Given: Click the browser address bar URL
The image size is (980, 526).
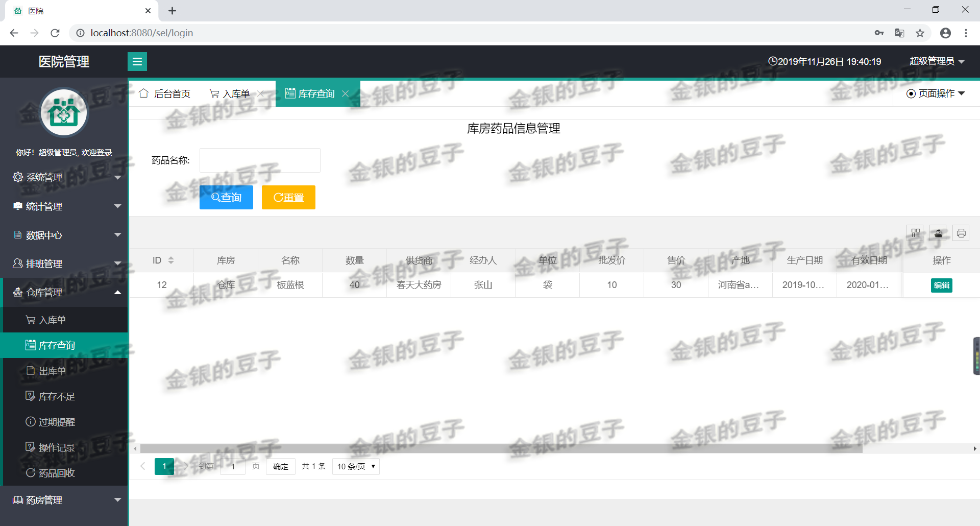Looking at the screenshot, I should (x=142, y=33).
